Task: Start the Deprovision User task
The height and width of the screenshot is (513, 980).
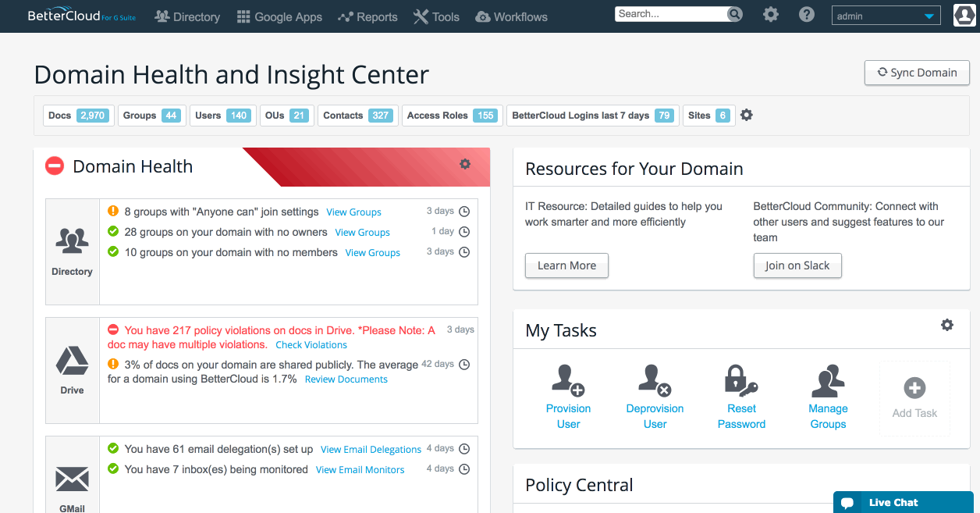Action: click(x=655, y=397)
